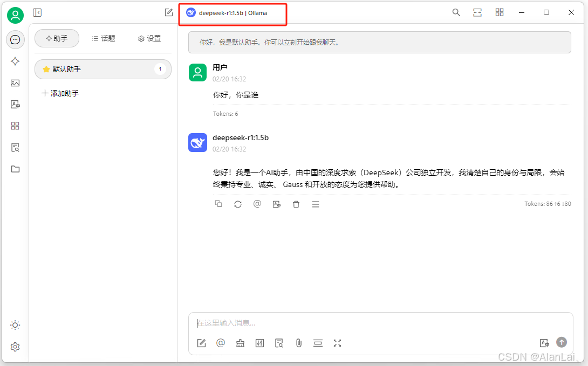This screenshot has height=366, width=588.
Task: Click the copy icon below deepseek-r1 response
Action: click(218, 204)
